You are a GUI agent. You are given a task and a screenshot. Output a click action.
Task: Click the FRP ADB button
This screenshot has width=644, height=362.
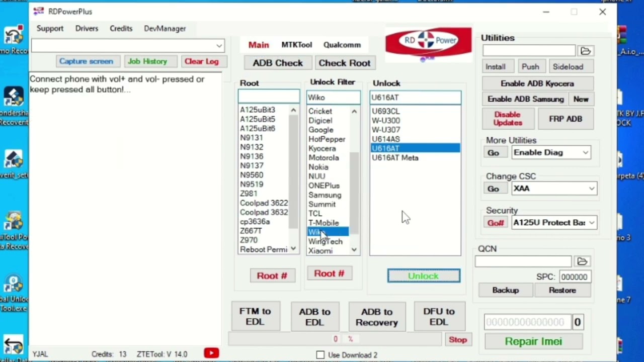566,119
